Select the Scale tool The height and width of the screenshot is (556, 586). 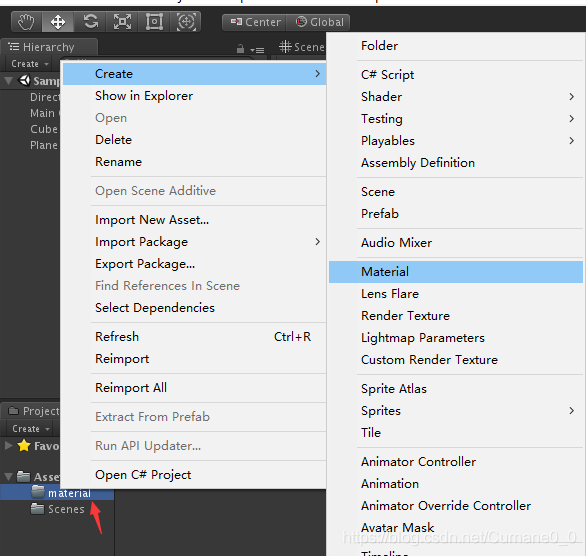[122, 22]
